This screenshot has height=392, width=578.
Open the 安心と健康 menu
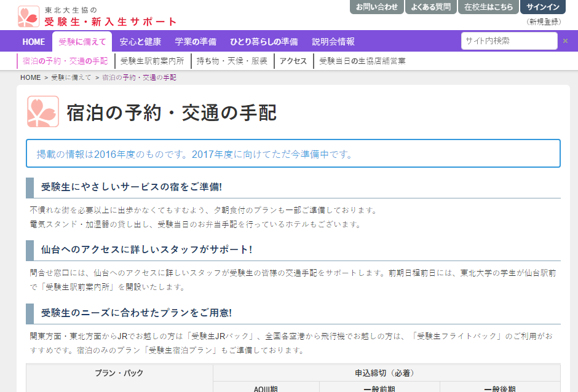coord(140,42)
